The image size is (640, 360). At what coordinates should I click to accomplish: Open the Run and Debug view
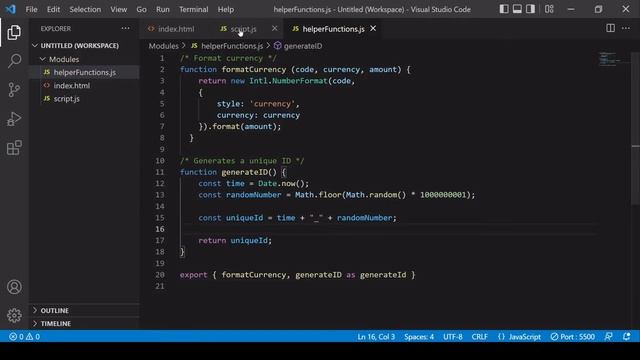tap(14, 119)
